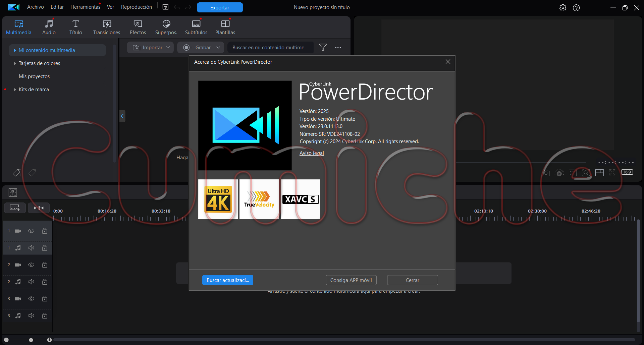644x345 pixels.
Task: Mute audio track 3
Action: [31, 316]
